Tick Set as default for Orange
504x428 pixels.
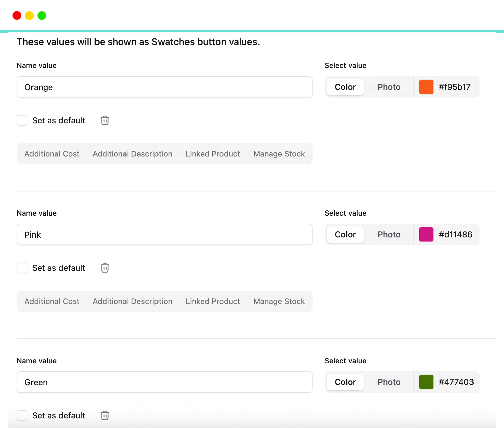22,120
